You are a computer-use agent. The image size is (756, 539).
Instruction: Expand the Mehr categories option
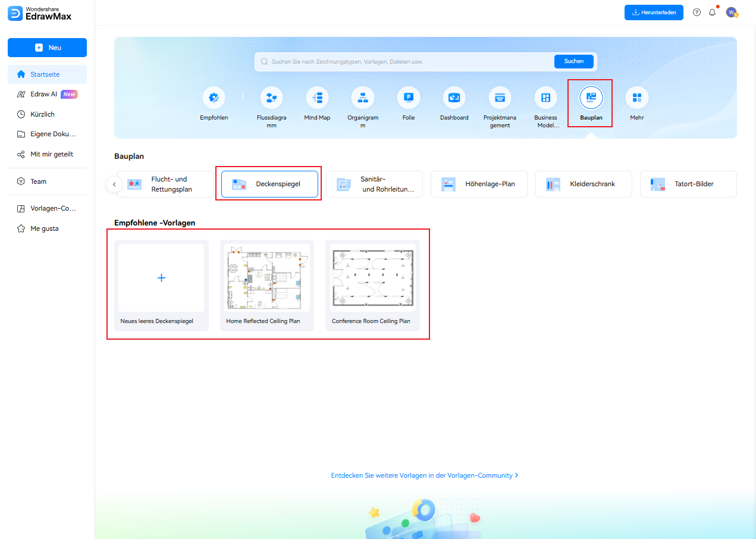pos(637,98)
